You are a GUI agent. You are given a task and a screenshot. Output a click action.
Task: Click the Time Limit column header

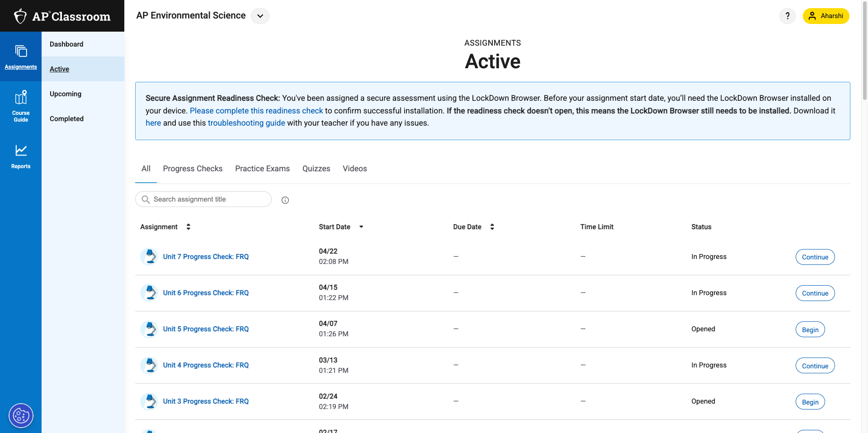pyautogui.click(x=597, y=227)
